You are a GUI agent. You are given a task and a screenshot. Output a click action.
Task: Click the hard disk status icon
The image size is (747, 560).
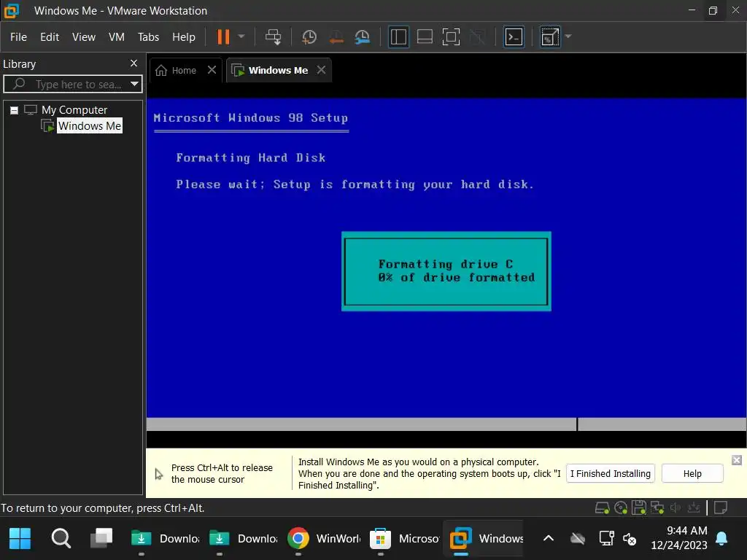pyautogui.click(x=602, y=508)
